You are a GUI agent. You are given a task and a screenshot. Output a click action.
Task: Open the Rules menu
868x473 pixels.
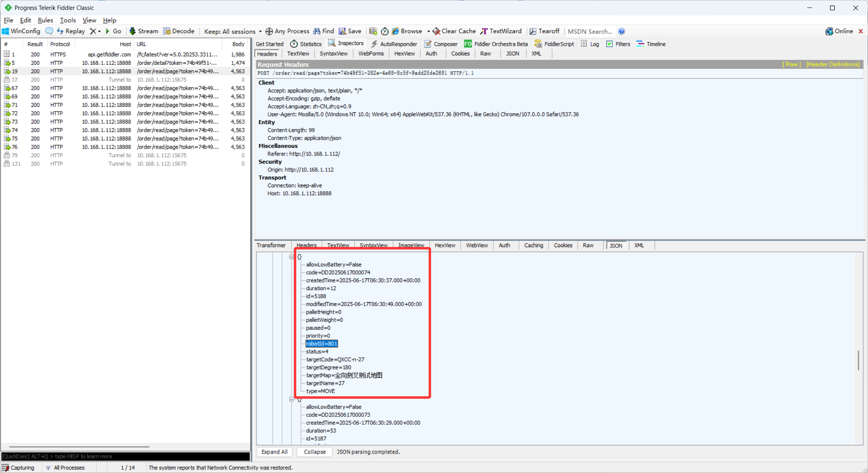(x=45, y=20)
